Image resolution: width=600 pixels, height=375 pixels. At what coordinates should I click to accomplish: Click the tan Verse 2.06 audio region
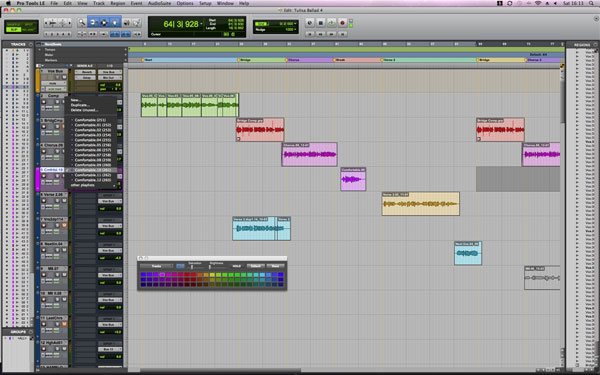[421, 204]
